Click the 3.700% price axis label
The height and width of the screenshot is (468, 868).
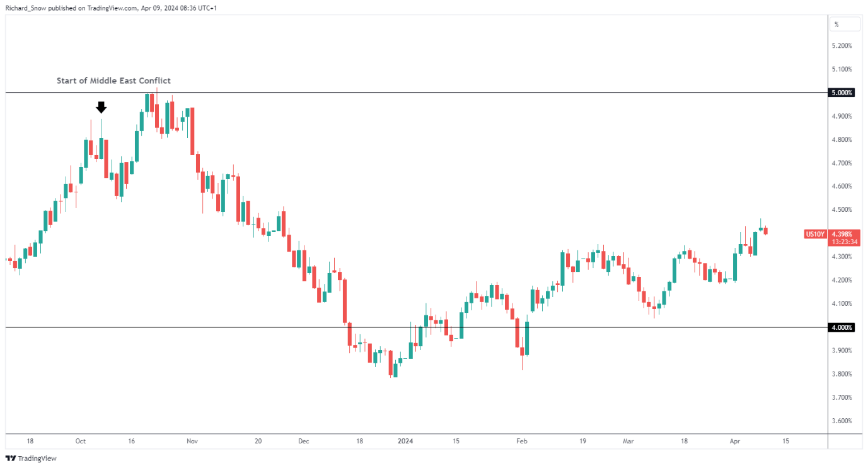(x=842, y=397)
